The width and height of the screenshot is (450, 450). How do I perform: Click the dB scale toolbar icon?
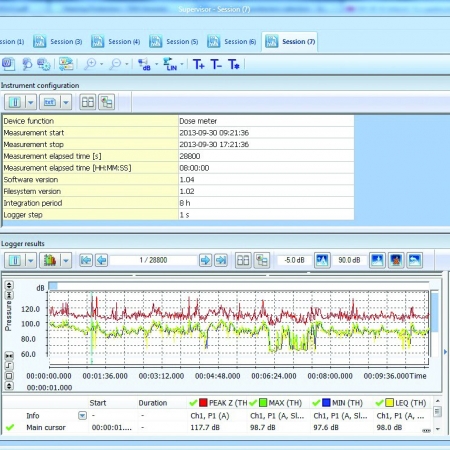144,64
